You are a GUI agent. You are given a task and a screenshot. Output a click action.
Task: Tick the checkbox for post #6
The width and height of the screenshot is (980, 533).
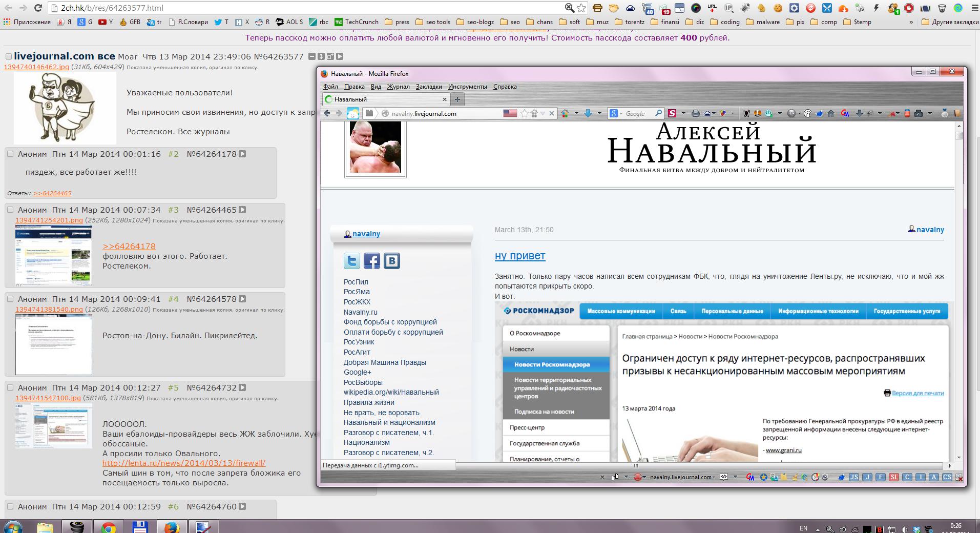pyautogui.click(x=10, y=506)
